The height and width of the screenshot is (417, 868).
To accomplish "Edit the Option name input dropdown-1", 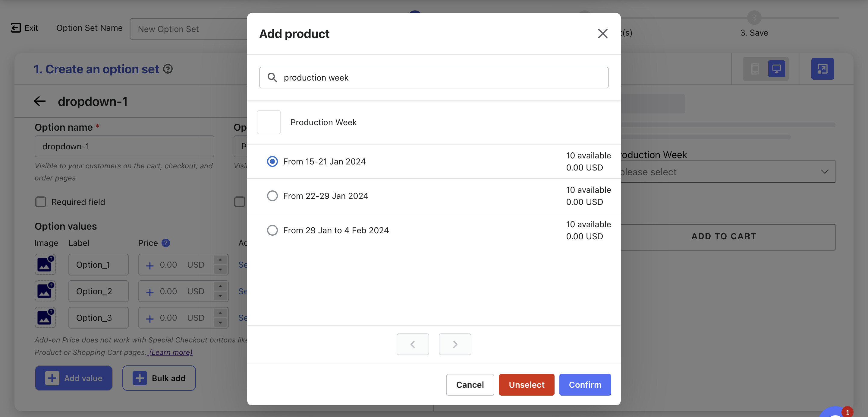I will [x=124, y=146].
